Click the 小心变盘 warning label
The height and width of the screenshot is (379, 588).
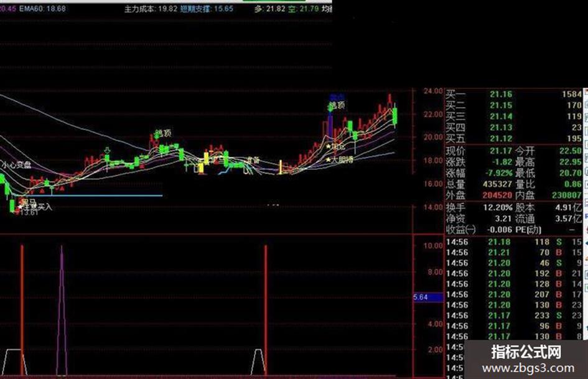click(x=16, y=165)
